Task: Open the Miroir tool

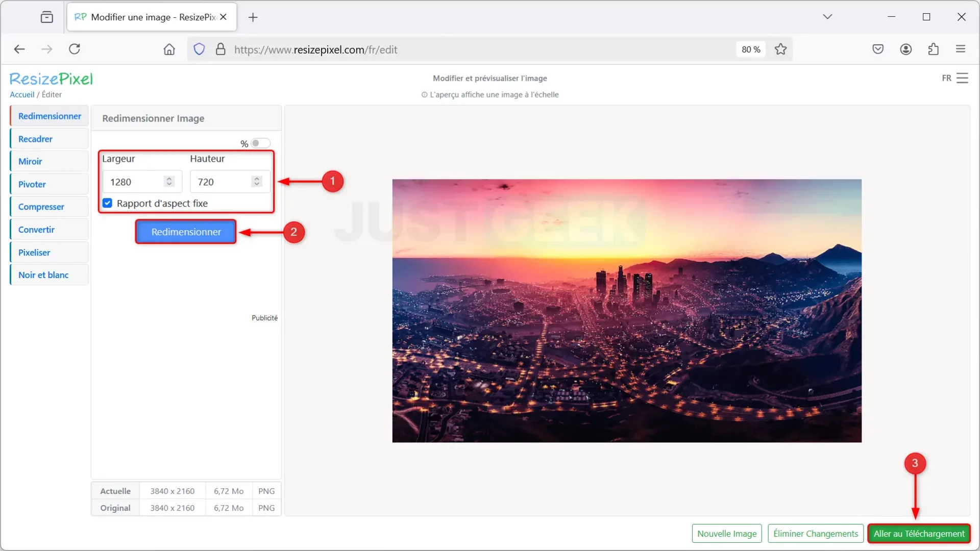Action: pyautogui.click(x=50, y=161)
